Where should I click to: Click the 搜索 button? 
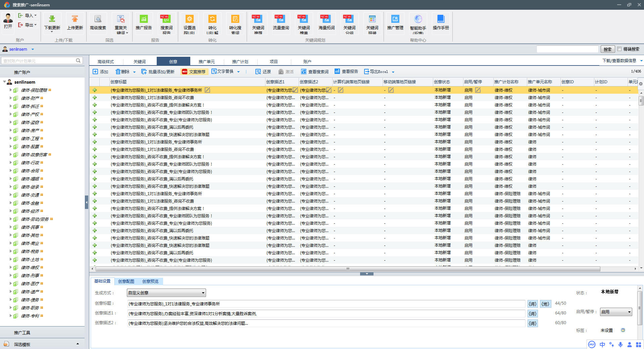(607, 49)
